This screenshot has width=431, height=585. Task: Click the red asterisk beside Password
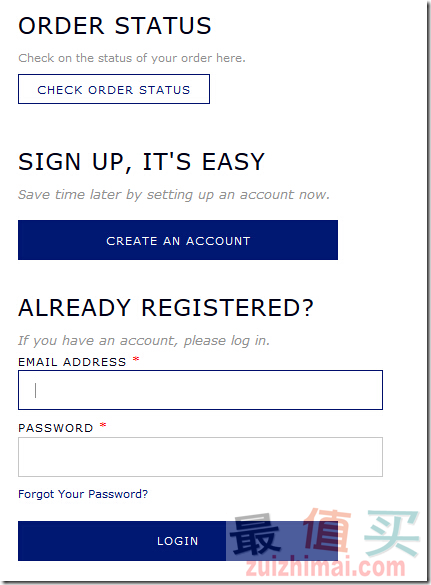[x=103, y=425]
